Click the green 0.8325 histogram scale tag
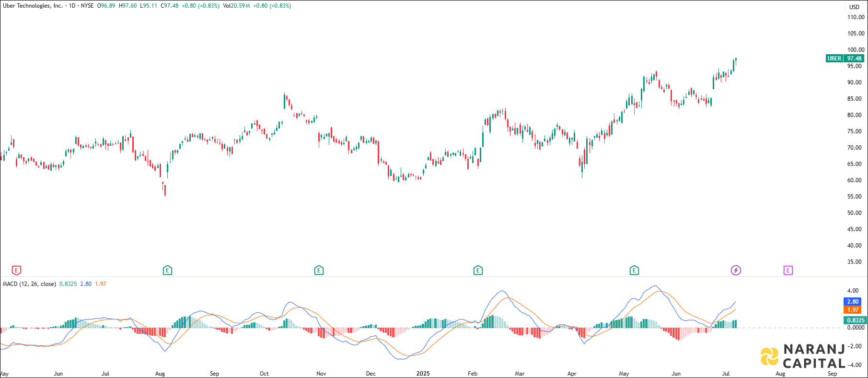This screenshot has width=868, height=378. click(x=855, y=320)
